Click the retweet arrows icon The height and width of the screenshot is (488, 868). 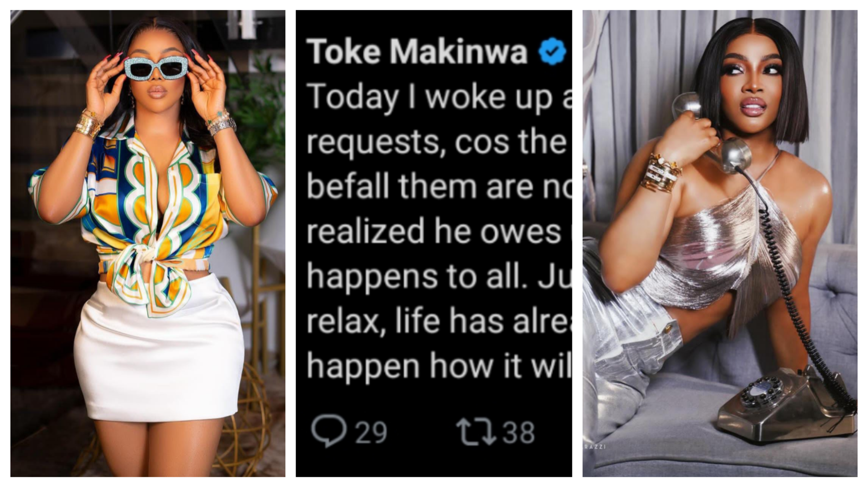[x=476, y=432]
